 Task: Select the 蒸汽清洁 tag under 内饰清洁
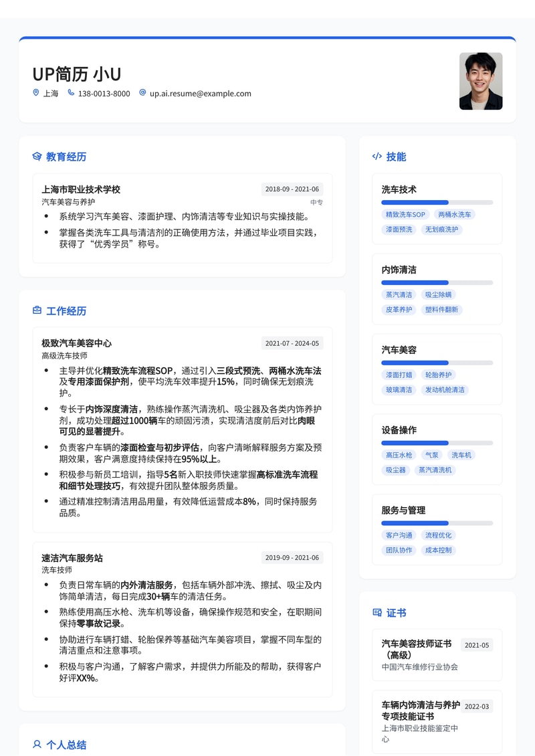399,294
